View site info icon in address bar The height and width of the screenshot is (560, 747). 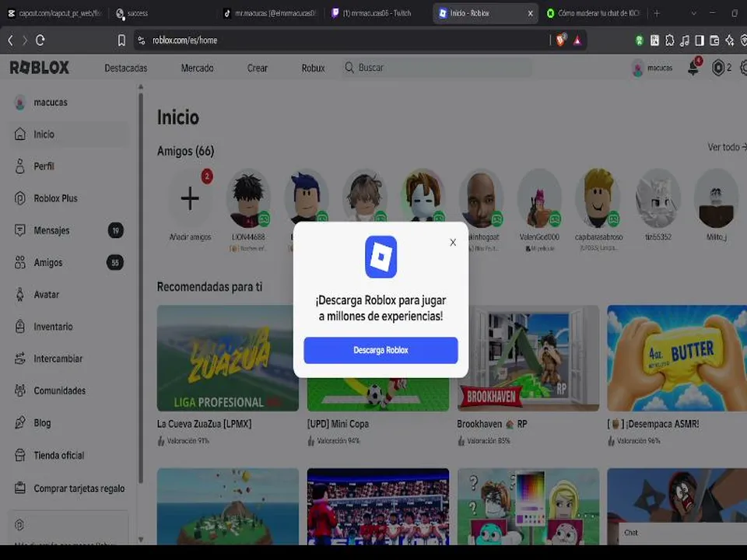pos(142,40)
